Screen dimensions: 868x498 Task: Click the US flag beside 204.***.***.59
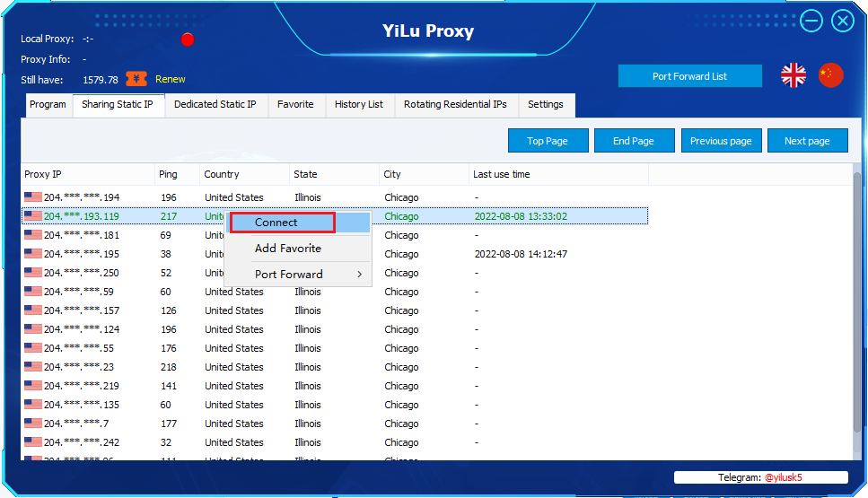pos(33,291)
